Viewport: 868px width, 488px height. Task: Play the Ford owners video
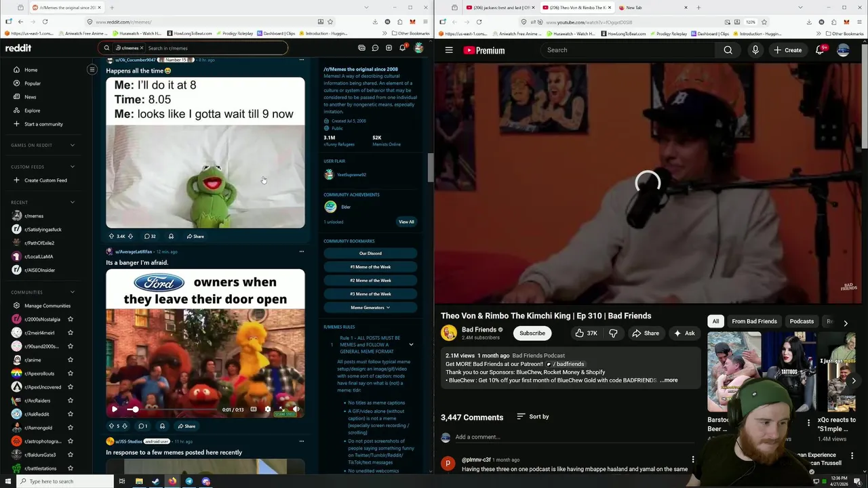[114, 409]
